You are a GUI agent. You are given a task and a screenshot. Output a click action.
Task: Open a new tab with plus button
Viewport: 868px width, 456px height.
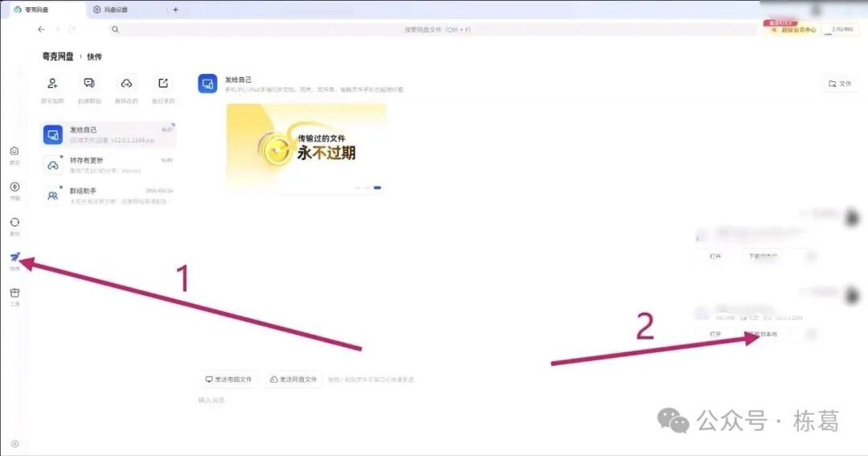pos(176,10)
